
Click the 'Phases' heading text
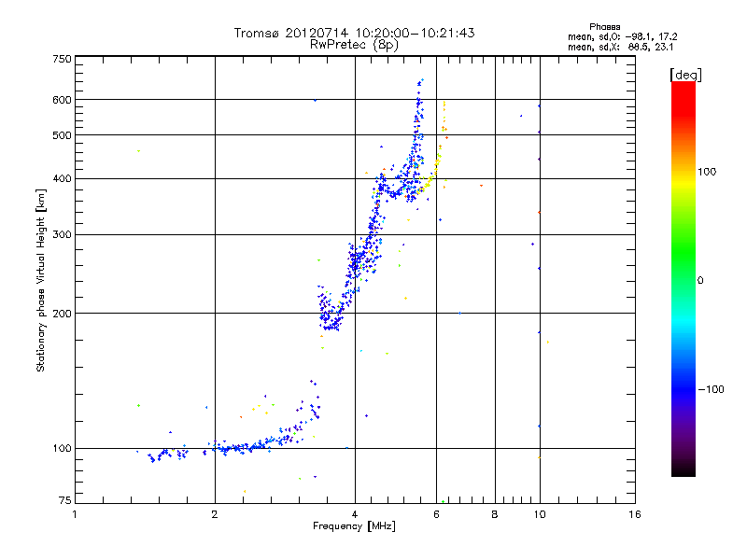604,27
